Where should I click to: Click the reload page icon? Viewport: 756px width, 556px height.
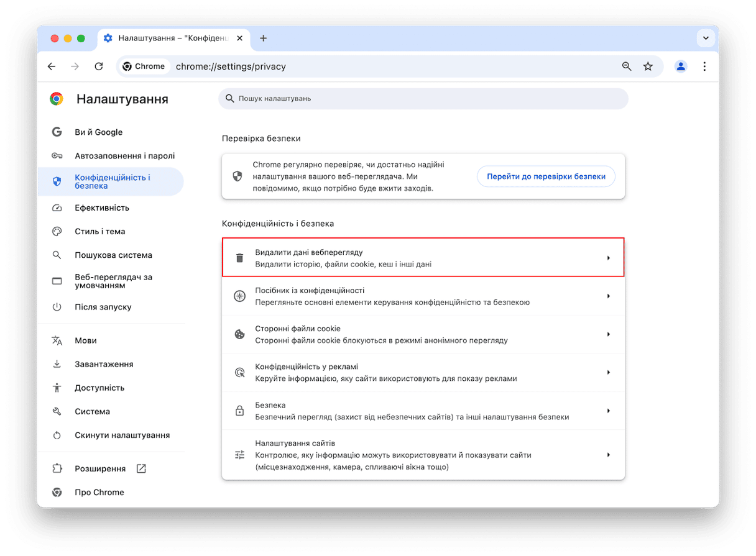tap(99, 66)
